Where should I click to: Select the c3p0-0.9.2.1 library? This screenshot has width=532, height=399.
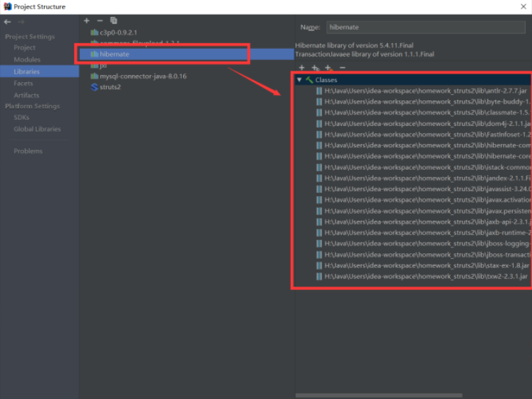coord(118,33)
